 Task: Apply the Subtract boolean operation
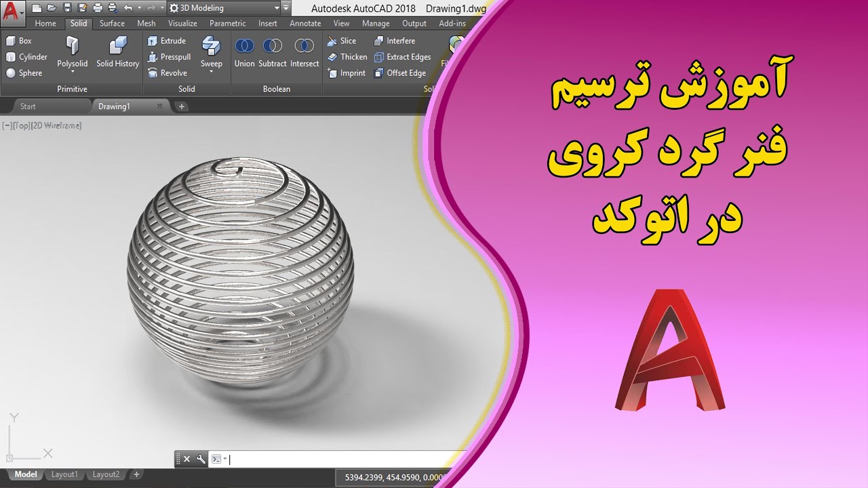pos(273,52)
